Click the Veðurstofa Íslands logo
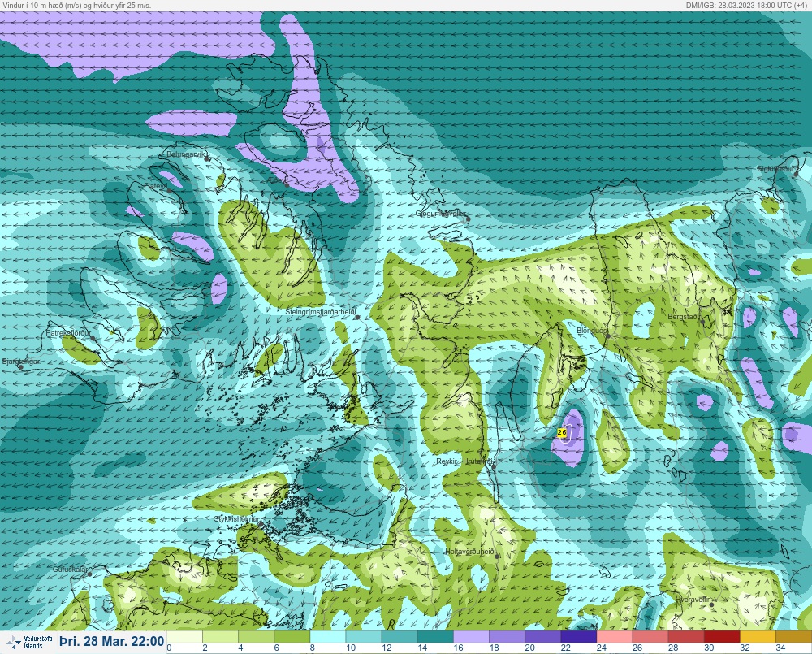 tap(28, 643)
